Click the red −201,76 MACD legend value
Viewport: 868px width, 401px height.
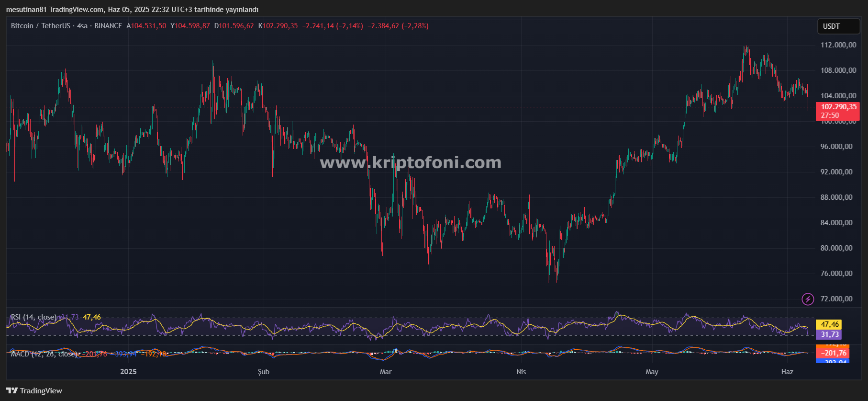pos(96,354)
